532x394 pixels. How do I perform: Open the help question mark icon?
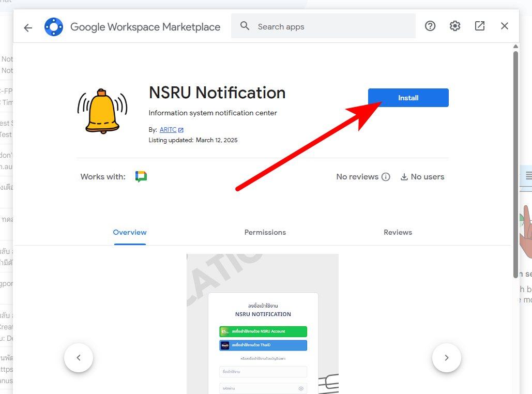[430, 26]
